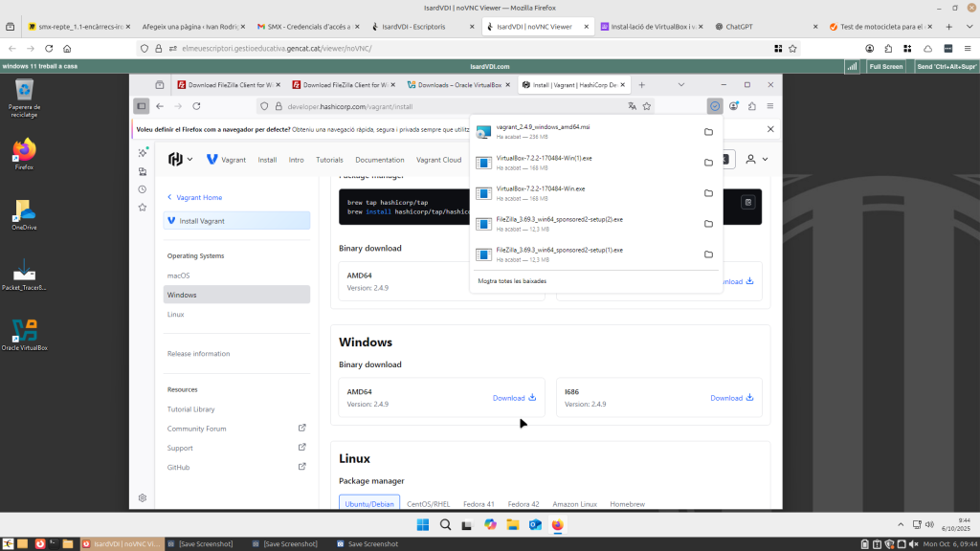Open the Documentation menu item

point(379,160)
